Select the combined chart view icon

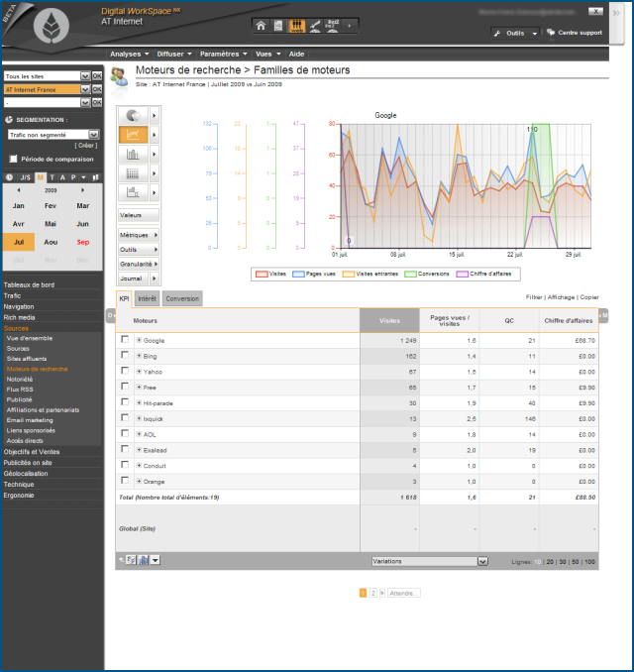click(x=133, y=192)
